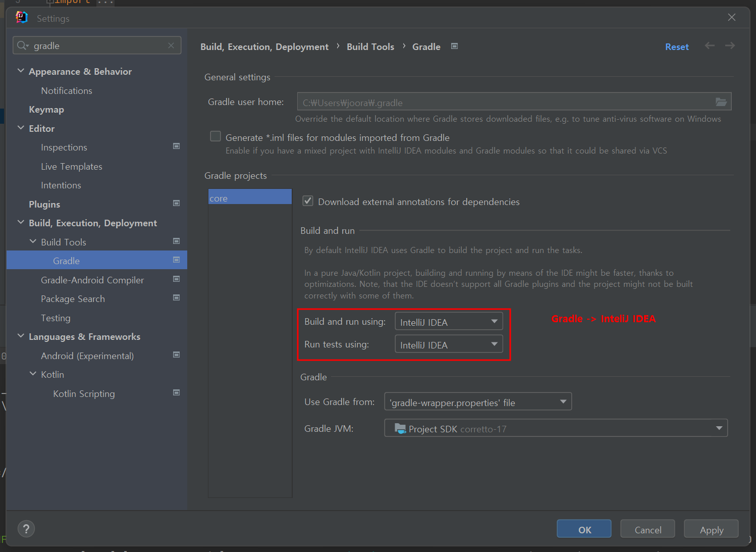Click project-level icon on selected Gradle row

point(177,260)
